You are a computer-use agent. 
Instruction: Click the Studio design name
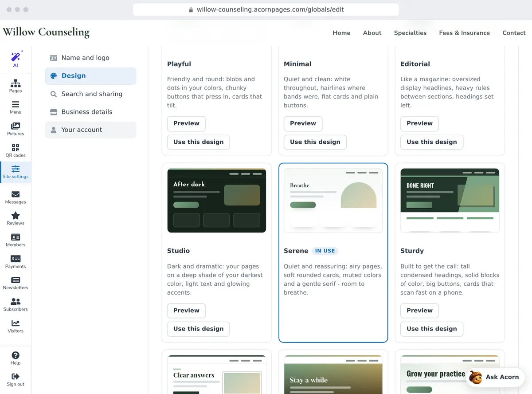[x=178, y=251]
